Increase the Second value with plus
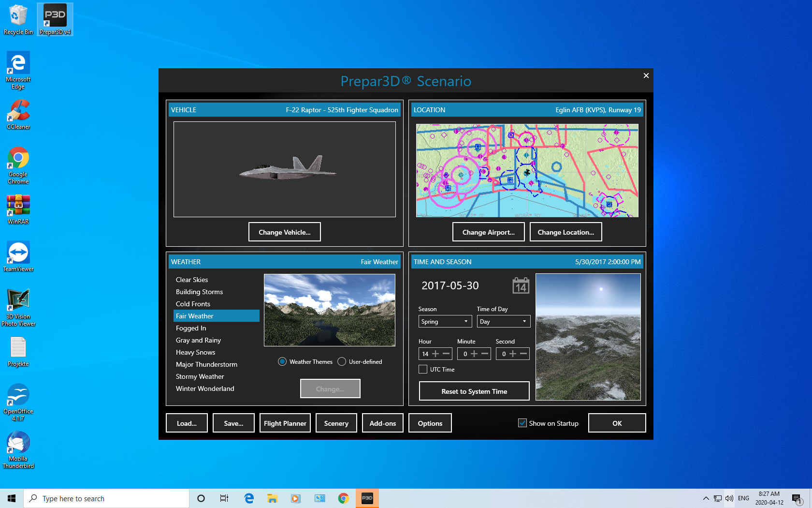Viewport: 812px width, 508px height. (513, 354)
